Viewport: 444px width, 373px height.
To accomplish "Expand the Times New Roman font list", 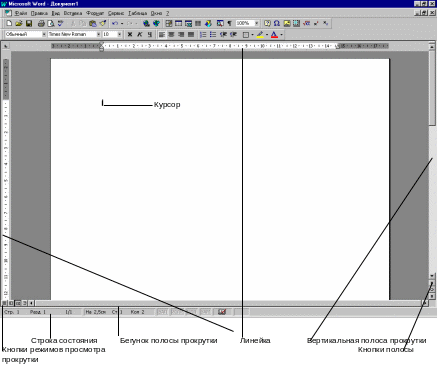I will coord(98,34).
